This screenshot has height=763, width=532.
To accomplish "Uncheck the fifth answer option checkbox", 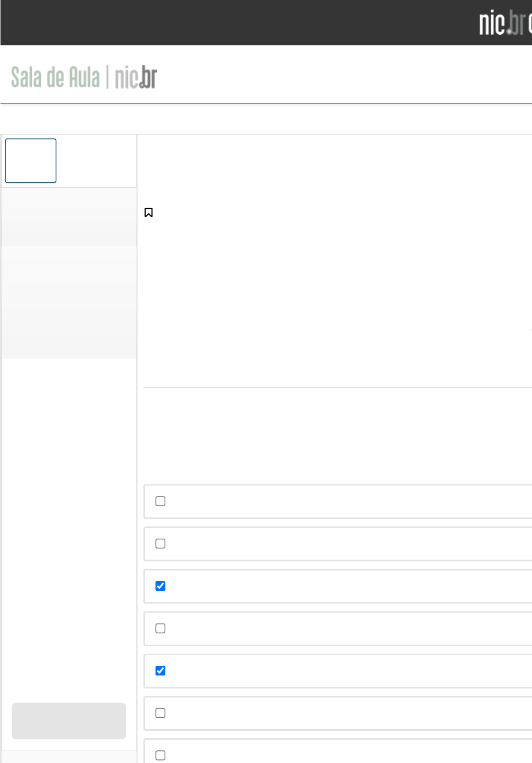I will point(161,670).
